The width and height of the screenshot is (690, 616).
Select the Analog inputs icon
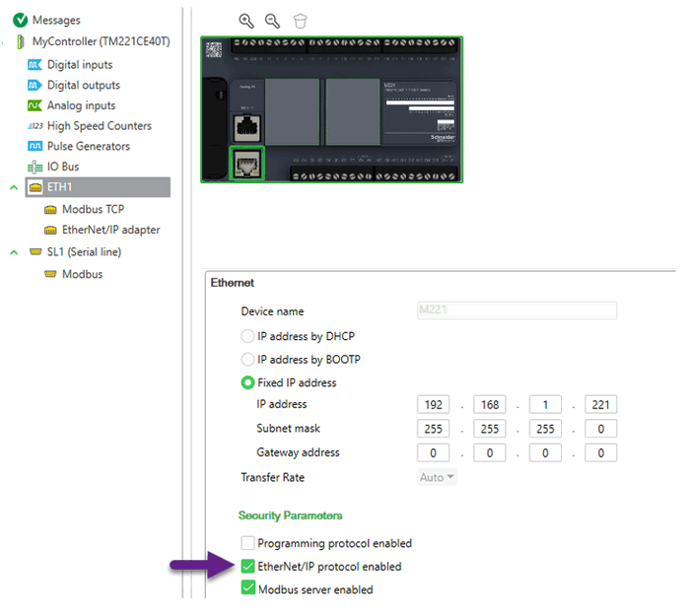tap(34, 105)
